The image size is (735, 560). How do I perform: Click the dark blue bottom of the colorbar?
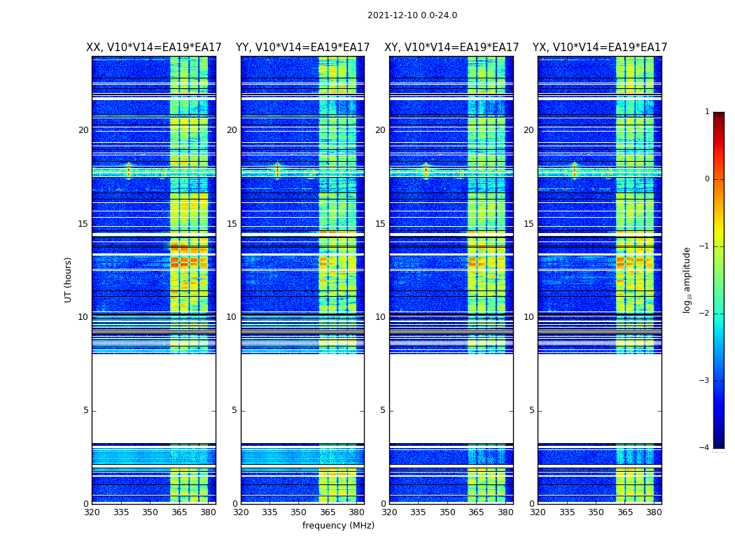[x=719, y=444]
